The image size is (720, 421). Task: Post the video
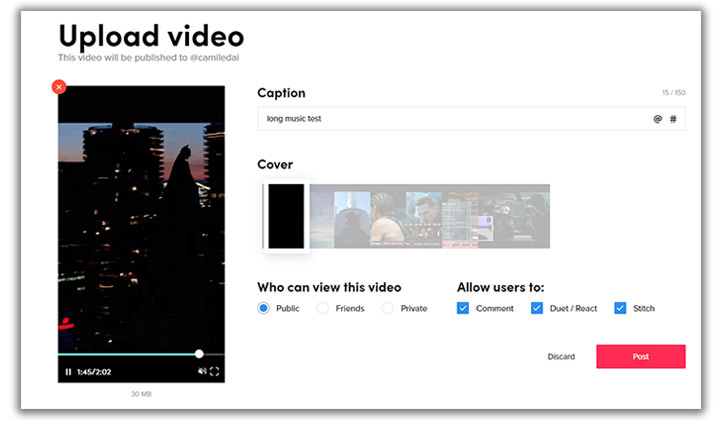tap(641, 357)
